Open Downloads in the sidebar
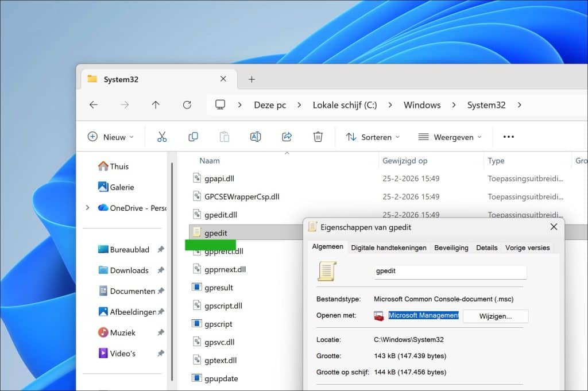Viewport: 588px width, 391px height. pyautogui.click(x=129, y=270)
